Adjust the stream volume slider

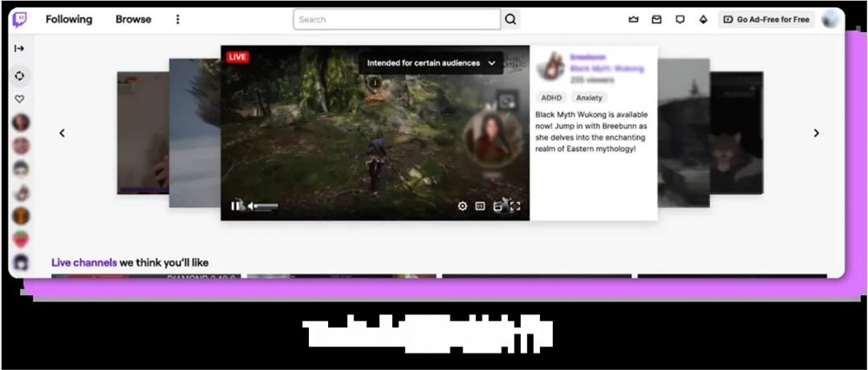point(266,206)
